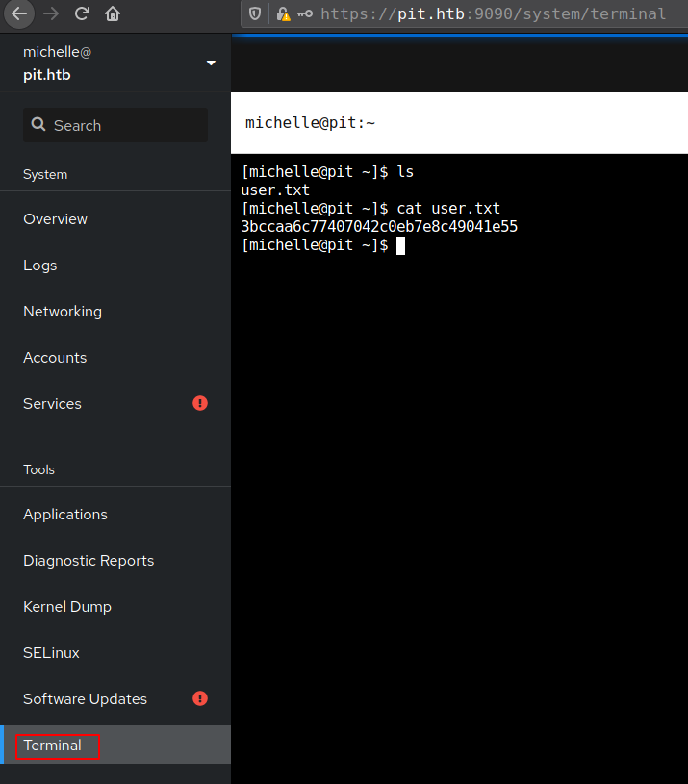Open Diagnostic Reports from the sidebar

89,561
